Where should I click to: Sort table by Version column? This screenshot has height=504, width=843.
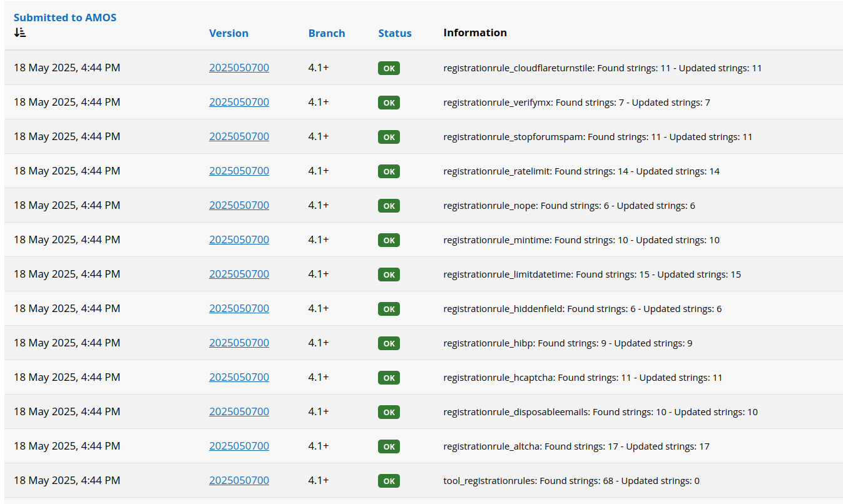(x=228, y=33)
